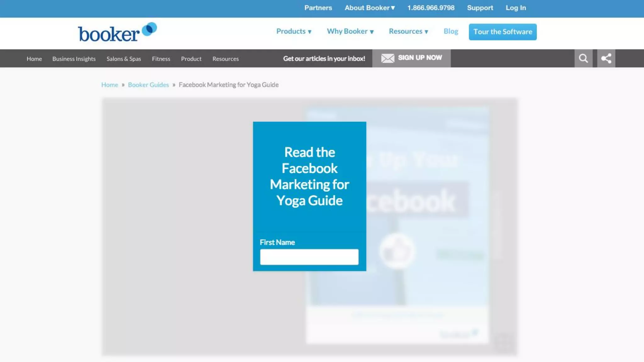Image resolution: width=644 pixels, height=362 pixels.
Task: Click into the First Name input field
Action: coord(309,257)
